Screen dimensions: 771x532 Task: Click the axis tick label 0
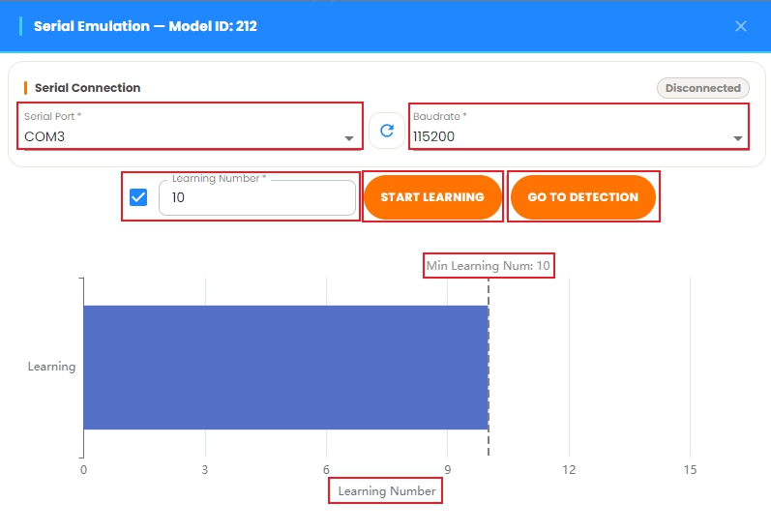(83, 469)
